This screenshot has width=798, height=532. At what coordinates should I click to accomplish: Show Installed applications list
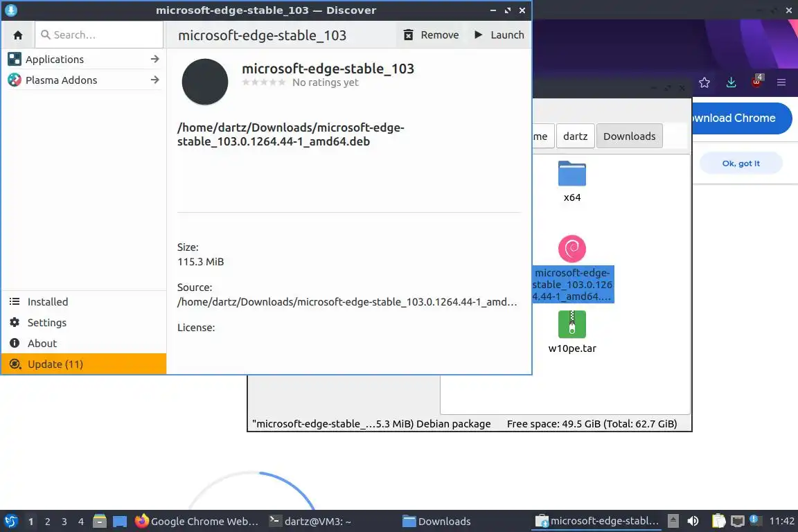[x=84, y=302]
